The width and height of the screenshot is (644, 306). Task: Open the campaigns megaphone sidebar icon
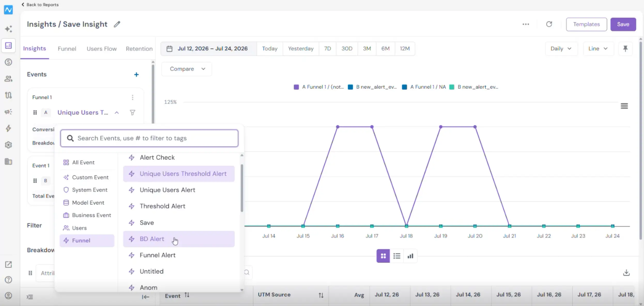point(8,112)
